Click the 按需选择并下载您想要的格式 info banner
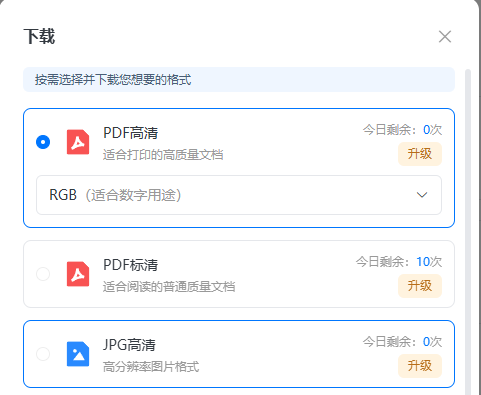Image resolution: width=481 pixels, height=395 pixels. coord(239,80)
